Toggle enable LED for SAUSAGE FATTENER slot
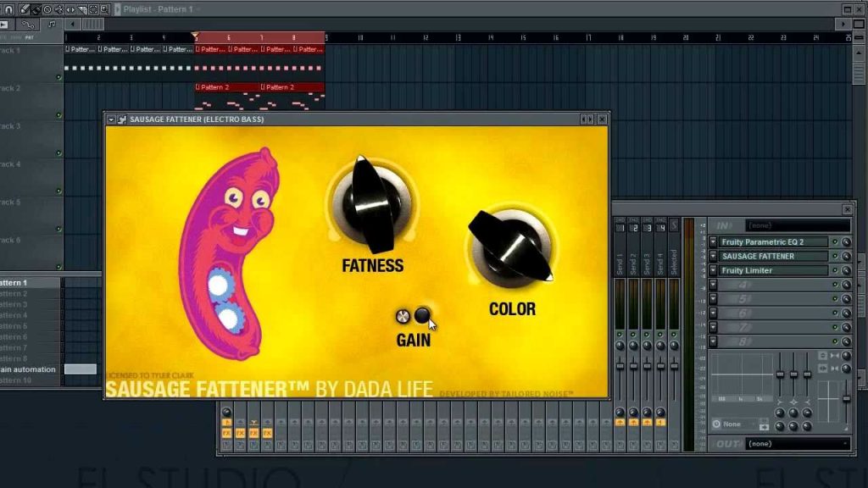868x488 pixels. click(x=835, y=256)
